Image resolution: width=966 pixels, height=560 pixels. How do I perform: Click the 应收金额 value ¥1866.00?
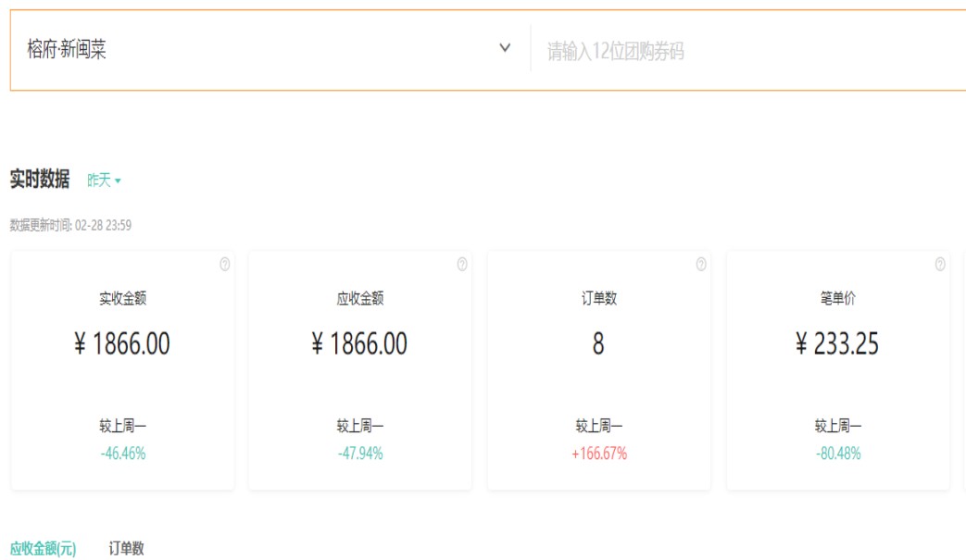pos(359,344)
